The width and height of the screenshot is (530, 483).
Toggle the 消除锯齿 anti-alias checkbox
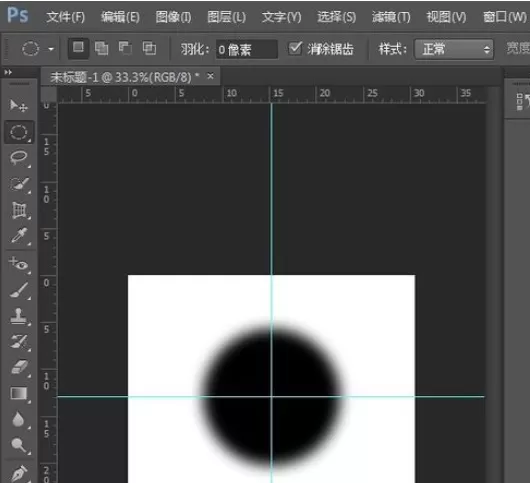click(295, 49)
